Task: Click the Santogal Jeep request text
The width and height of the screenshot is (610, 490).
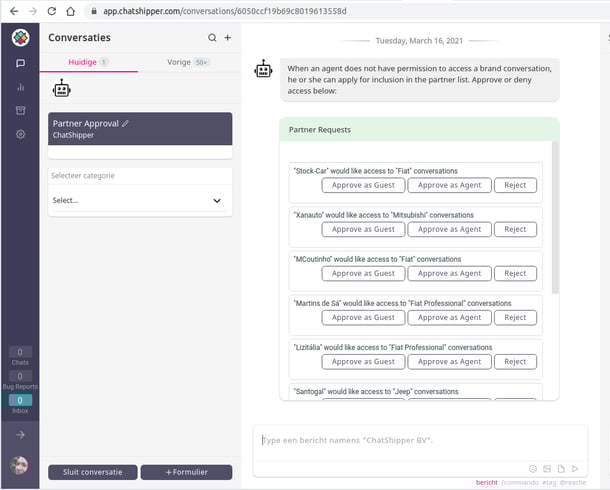Action: point(376,392)
